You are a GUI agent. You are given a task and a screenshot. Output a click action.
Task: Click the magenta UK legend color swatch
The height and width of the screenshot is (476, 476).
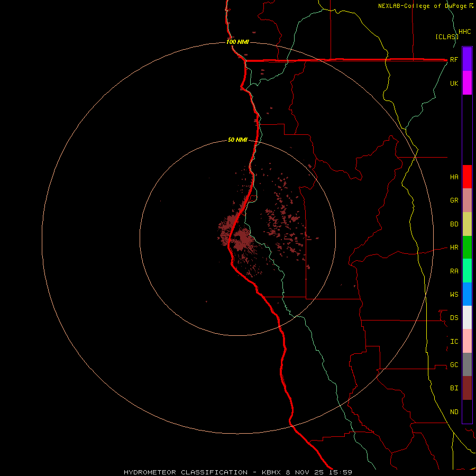coord(467,83)
